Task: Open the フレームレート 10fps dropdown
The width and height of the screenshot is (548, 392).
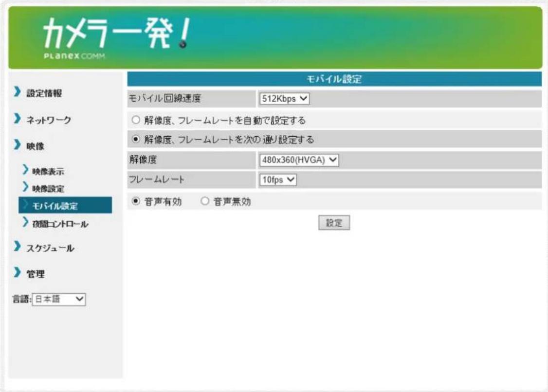Action: click(x=278, y=180)
